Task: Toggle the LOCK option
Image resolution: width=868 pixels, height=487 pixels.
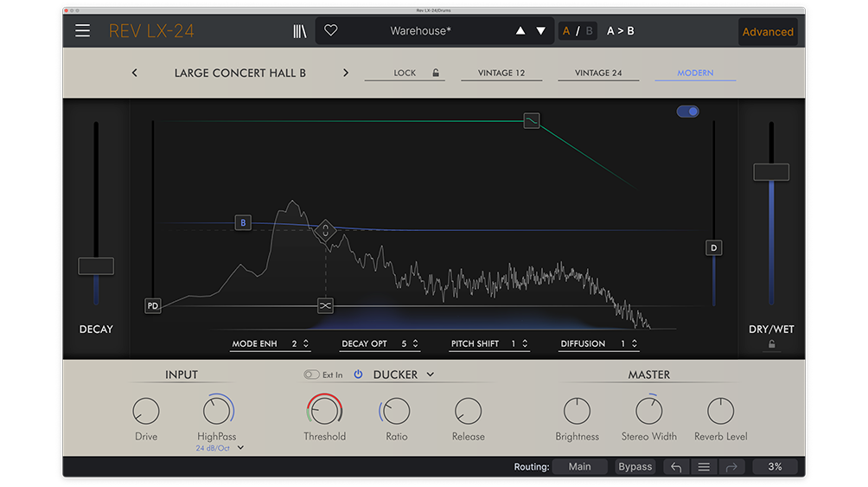Action: tap(405, 74)
